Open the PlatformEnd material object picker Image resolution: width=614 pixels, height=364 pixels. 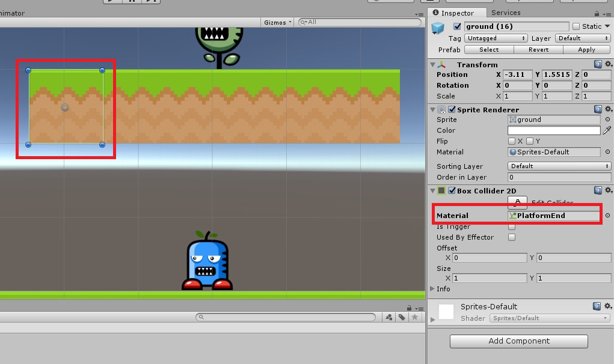coord(607,215)
